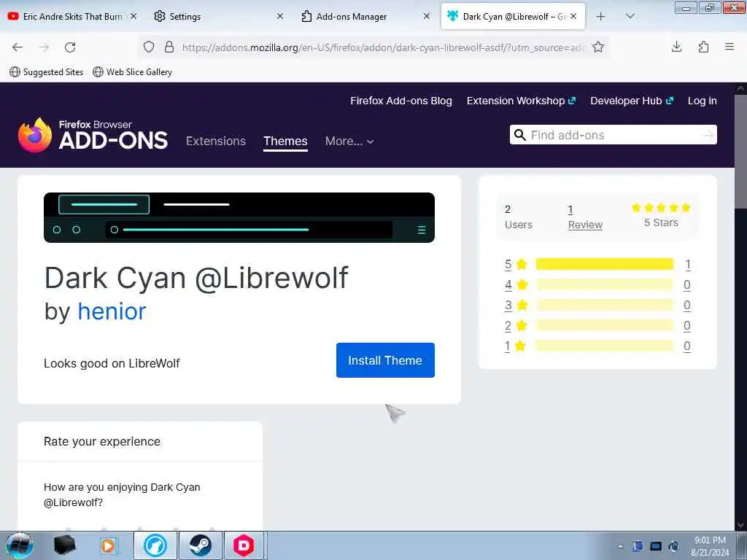Open the Firefox hamburger application menu
The width and height of the screenshot is (747, 560).
click(729, 47)
